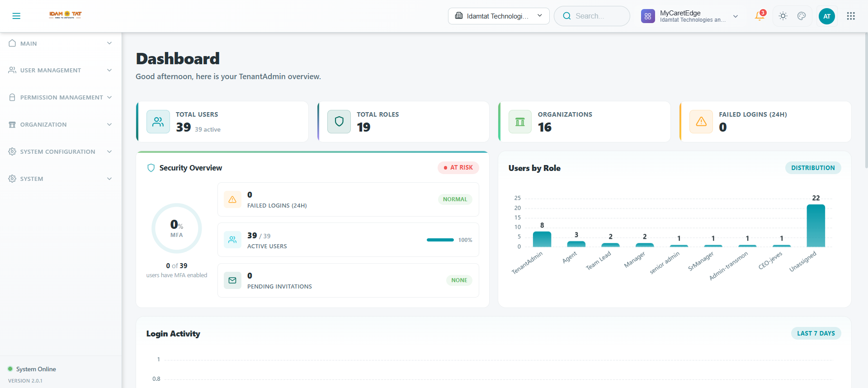Click the DISTRIBUTION badge

[813, 168]
